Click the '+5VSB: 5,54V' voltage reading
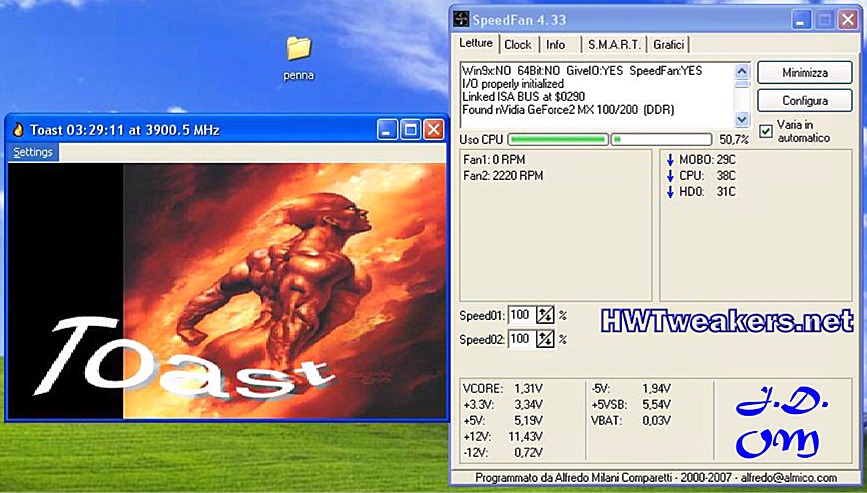Image resolution: width=867 pixels, height=493 pixels. click(x=631, y=405)
